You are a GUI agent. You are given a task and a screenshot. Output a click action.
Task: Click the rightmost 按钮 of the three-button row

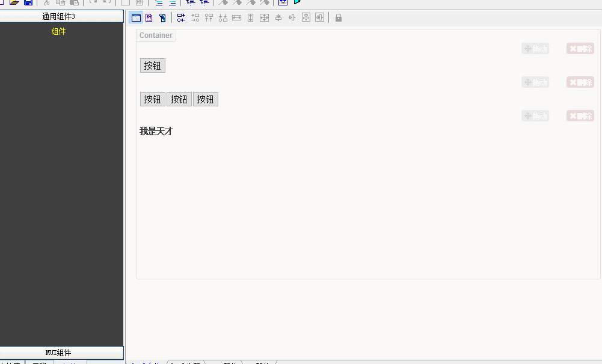(x=206, y=99)
